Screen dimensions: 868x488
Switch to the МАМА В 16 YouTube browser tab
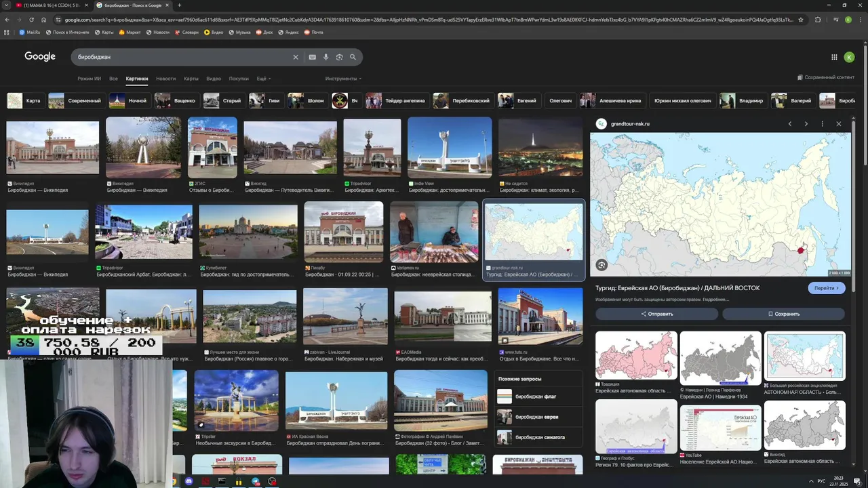pyautogui.click(x=52, y=5)
